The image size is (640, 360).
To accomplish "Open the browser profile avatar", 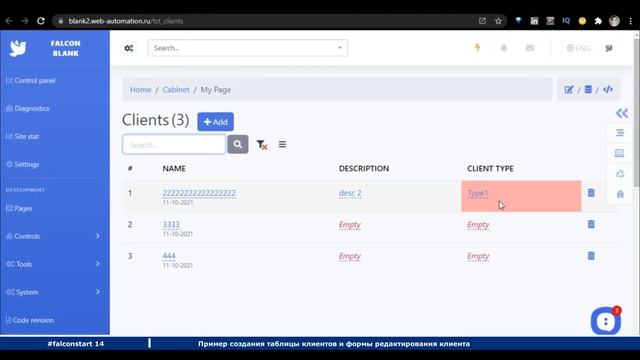I will [614, 21].
